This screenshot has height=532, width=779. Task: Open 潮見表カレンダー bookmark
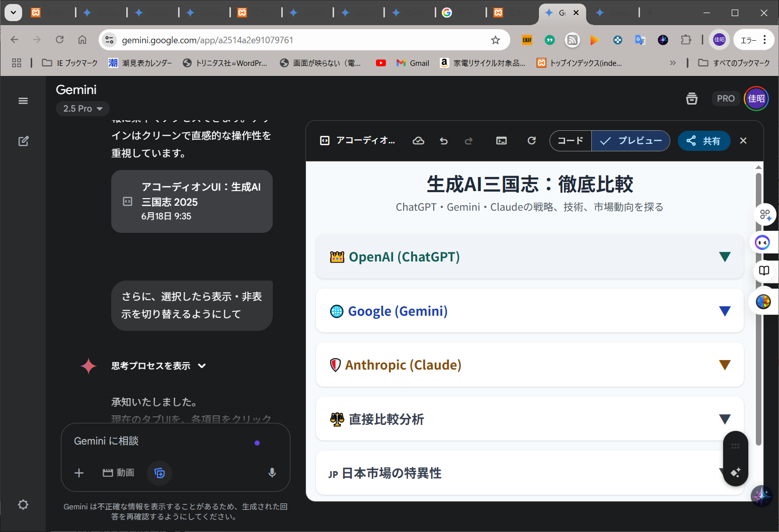pos(140,63)
